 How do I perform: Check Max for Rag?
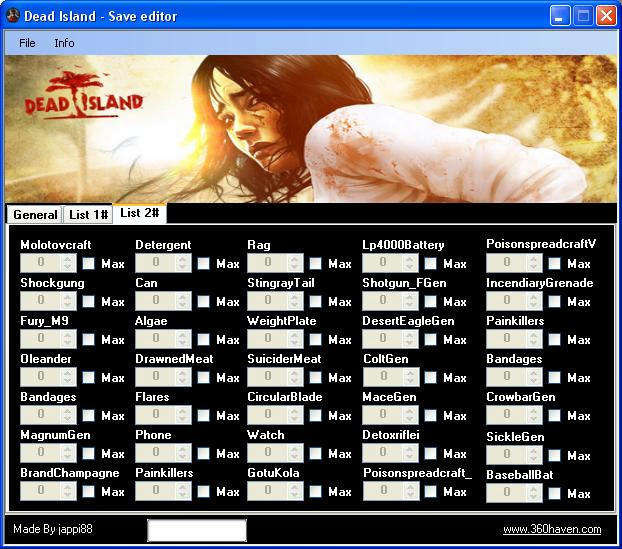(x=315, y=263)
